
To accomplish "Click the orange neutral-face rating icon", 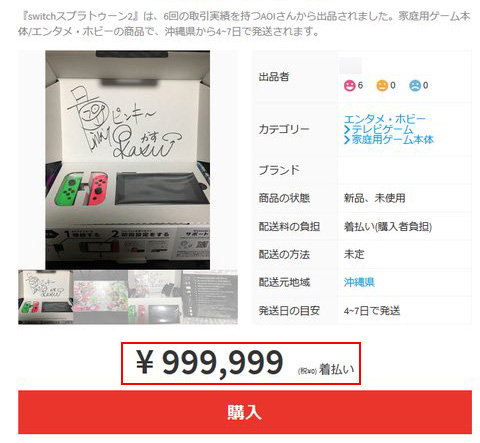I will click(x=382, y=86).
